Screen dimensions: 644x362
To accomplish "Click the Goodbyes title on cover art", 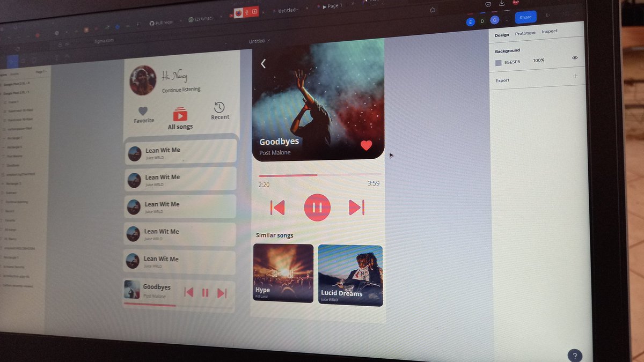I will (x=279, y=142).
